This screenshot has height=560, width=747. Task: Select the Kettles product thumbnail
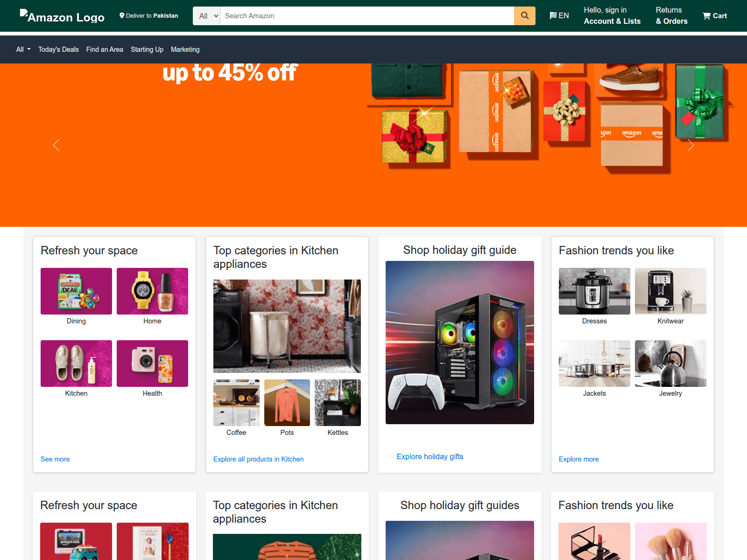338,403
